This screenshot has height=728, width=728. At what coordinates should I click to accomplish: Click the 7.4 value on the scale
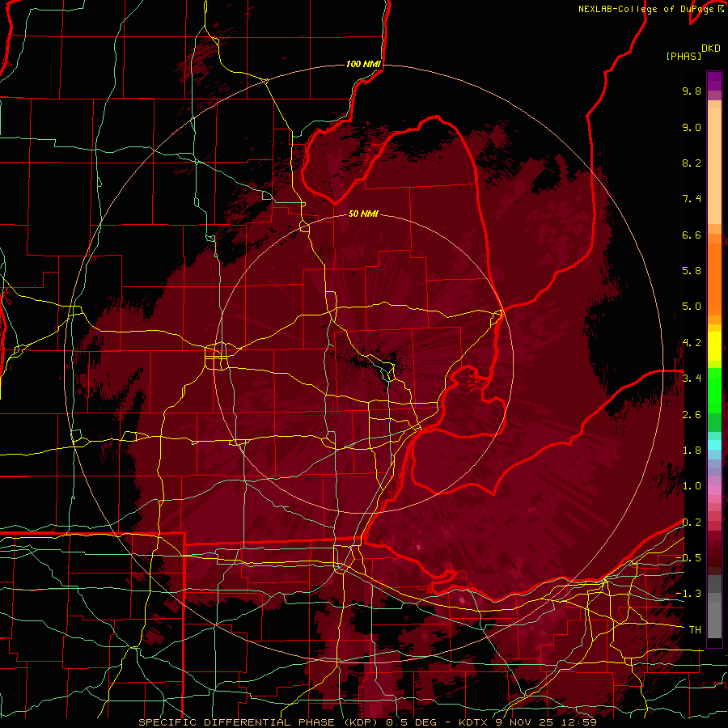pyautogui.click(x=692, y=199)
